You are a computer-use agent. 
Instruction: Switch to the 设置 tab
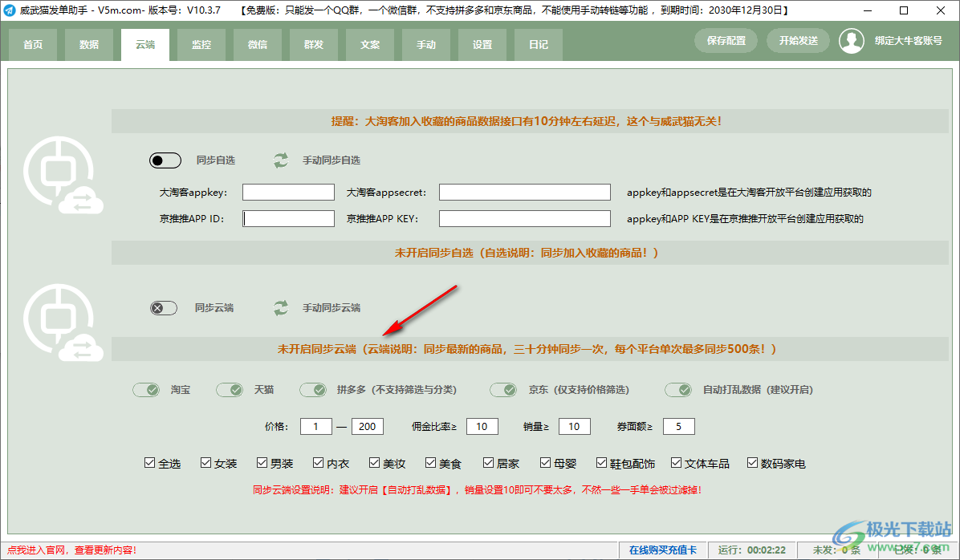point(482,45)
